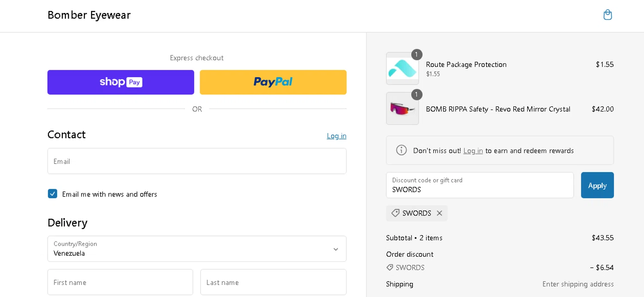Pay with Shop Pay express checkout

(x=121, y=82)
